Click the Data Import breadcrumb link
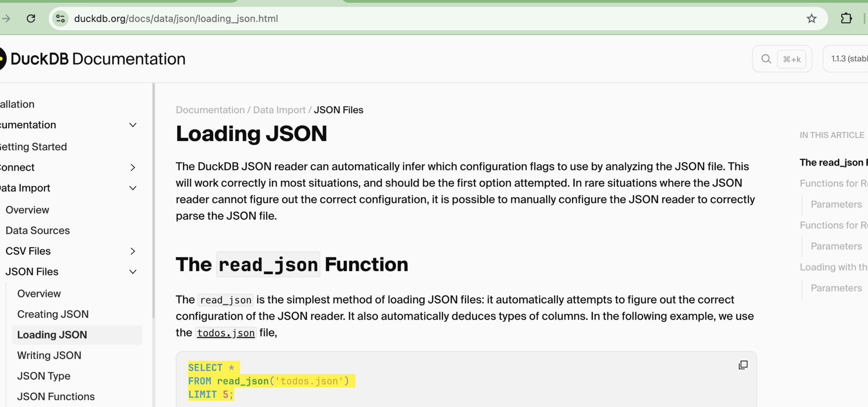Image resolution: width=868 pixels, height=407 pixels. pos(279,110)
